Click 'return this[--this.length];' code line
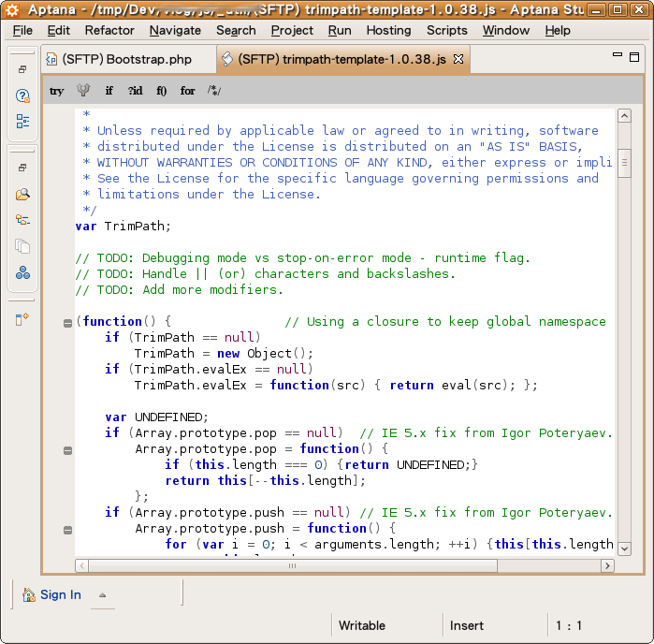This screenshot has height=644, width=654. tap(266, 480)
